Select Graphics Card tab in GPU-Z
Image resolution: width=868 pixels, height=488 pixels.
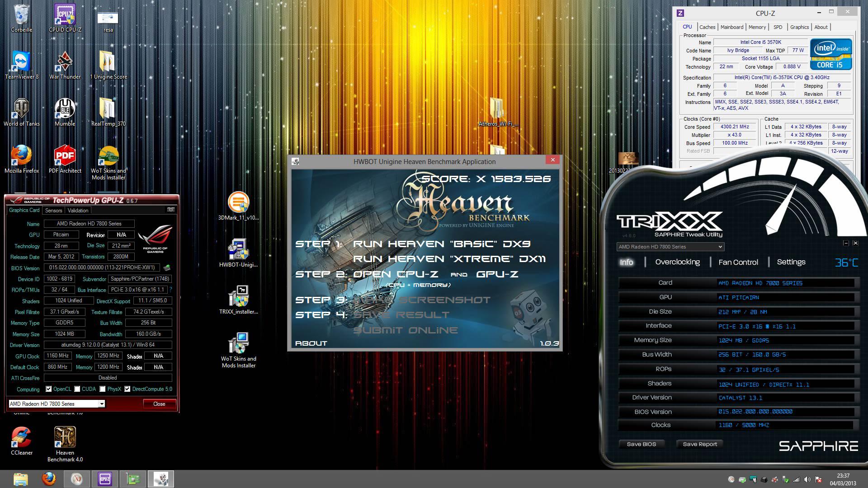pyautogui.click(x=24, y=210)
